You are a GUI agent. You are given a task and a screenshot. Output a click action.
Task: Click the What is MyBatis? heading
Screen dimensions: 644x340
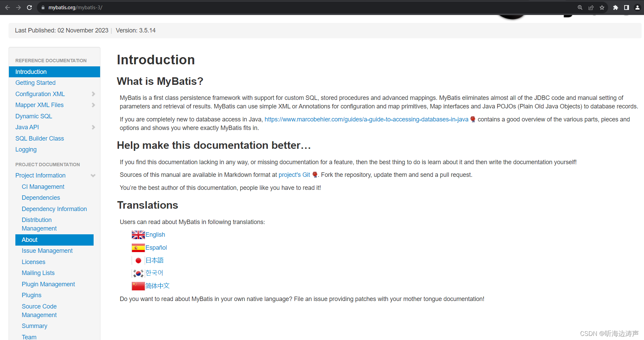coord(160,81)
